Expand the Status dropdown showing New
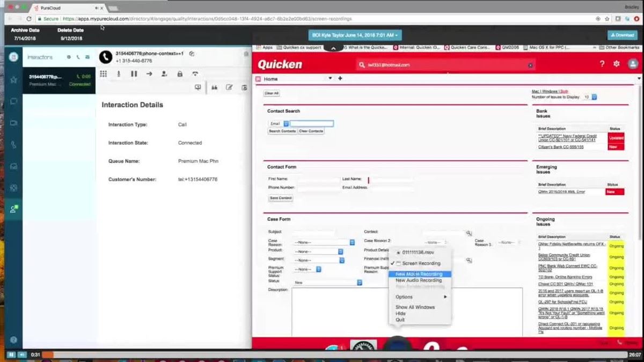 (328, 282)
